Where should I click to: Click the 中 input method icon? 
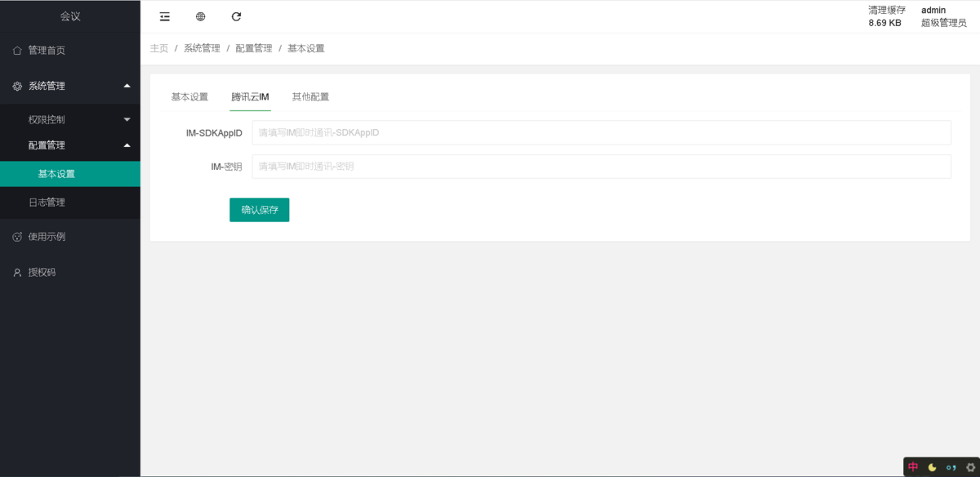click(x=913, y=467)
